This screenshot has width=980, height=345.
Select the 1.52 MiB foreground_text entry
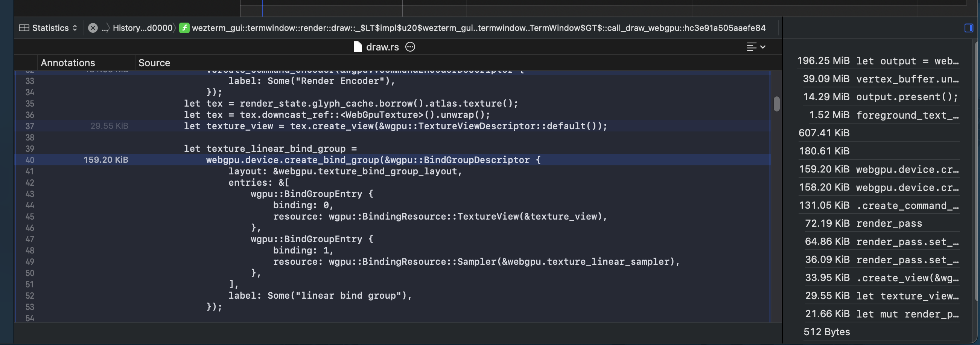pyautogui.click(x=883, y=115)
